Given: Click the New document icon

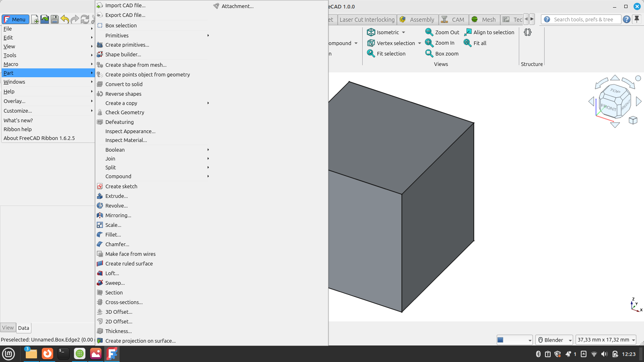Looking at the screenshot, I should (x=35, y=19).
